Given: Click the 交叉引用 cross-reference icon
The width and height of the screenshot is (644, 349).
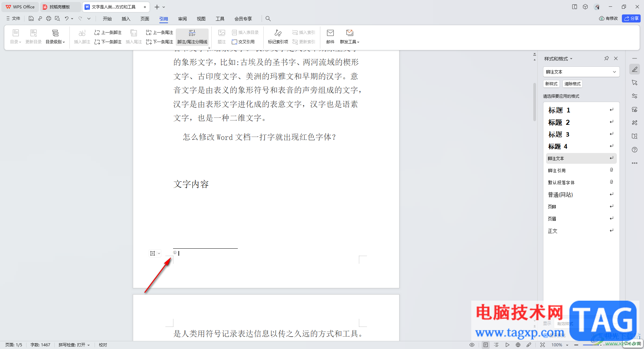Looking at the screenshot, I should [x=243, y=42].
